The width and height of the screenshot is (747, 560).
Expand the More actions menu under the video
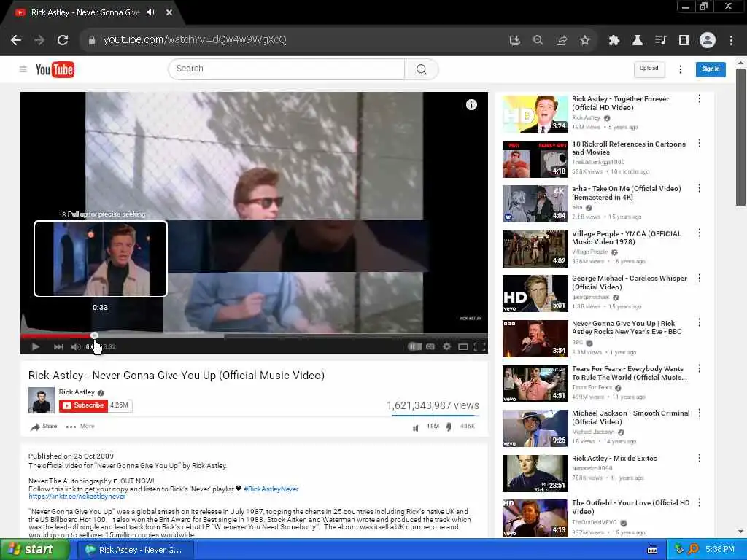click(x=80, y=427)
